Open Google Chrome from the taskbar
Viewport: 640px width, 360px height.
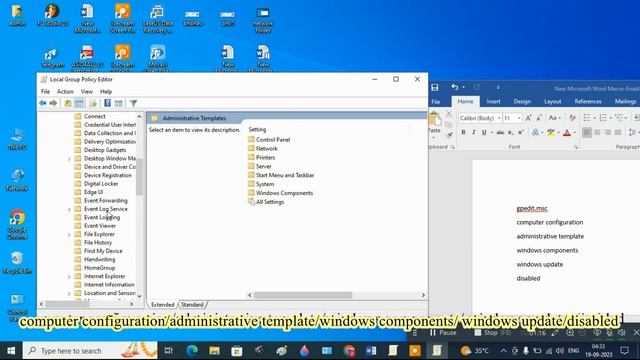coord(349,351)
